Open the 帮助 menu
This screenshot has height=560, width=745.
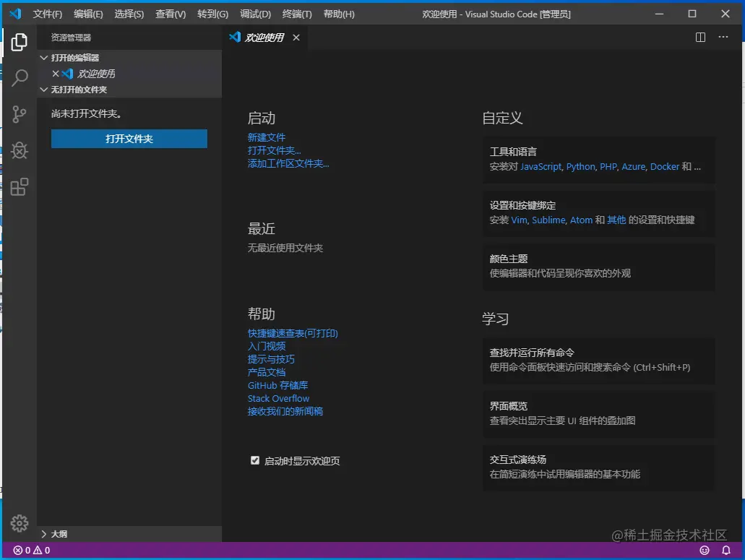[337, 13]
